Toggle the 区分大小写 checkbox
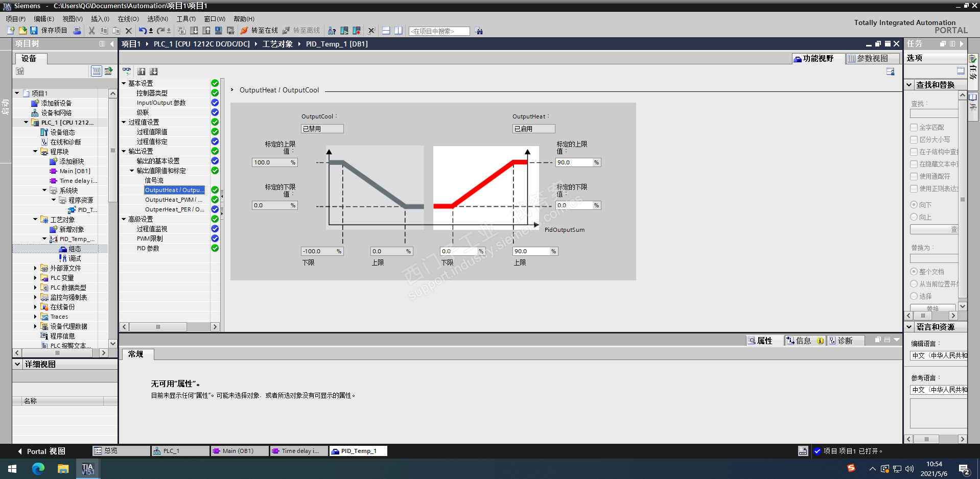This screenshot has width=980, height=479. tap(914, 139)
